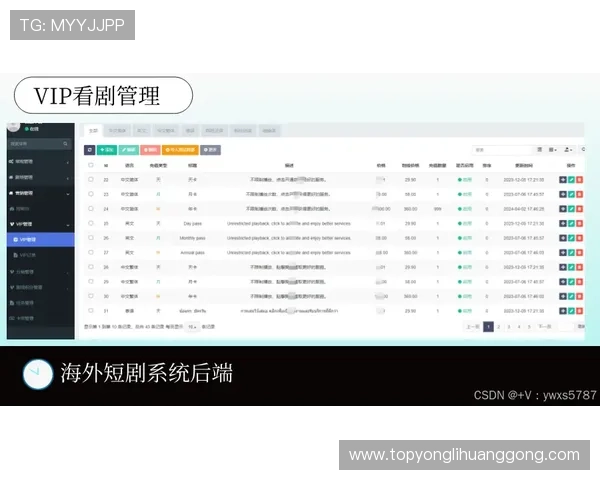This screenshot has height=480, width=600.
Task: Click the red delete icon for row ID 31
Action: pyautogui.click(x=580, y=311)
